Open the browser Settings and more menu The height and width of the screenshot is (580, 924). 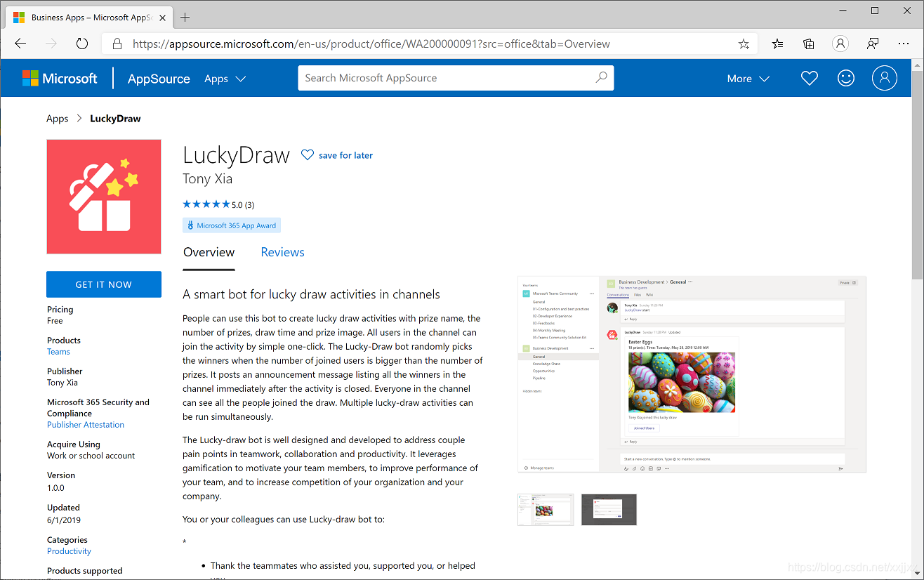coord(904,44)
